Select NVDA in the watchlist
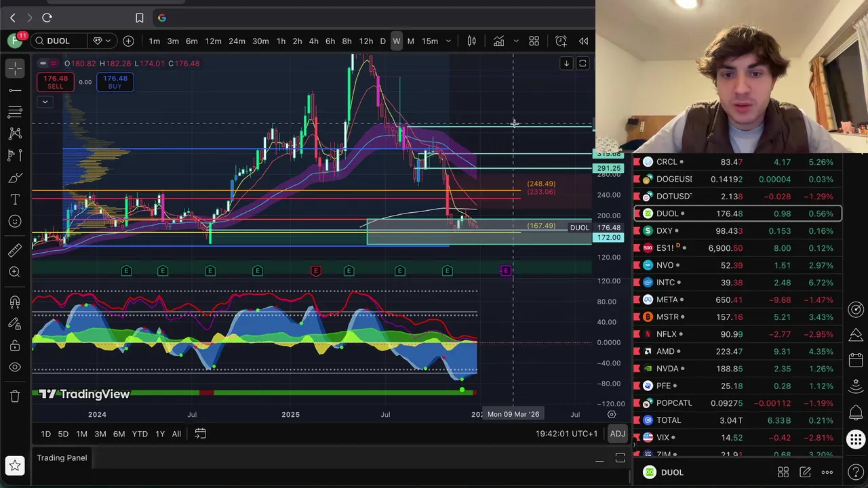 (x=737, y=369)
